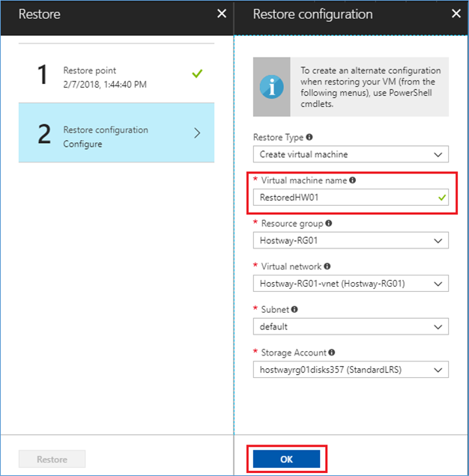Click the chevron on Restore configuration step

(197, 133)
